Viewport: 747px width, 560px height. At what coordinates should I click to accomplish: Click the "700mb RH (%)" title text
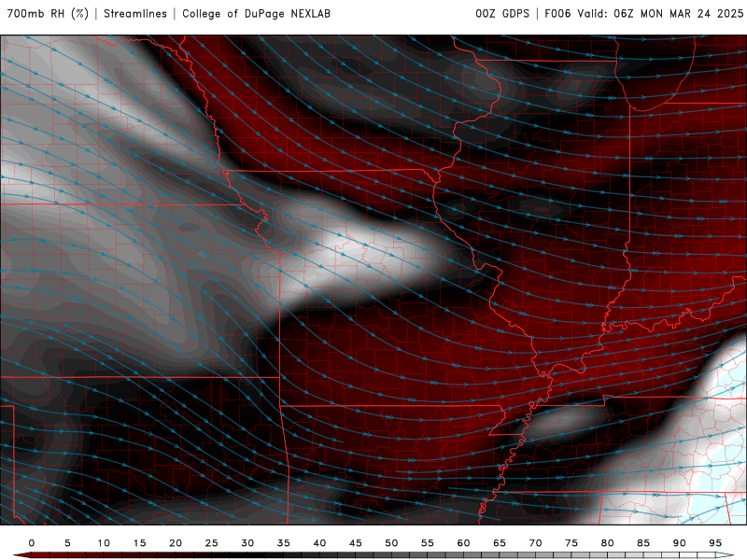point(49,13)
